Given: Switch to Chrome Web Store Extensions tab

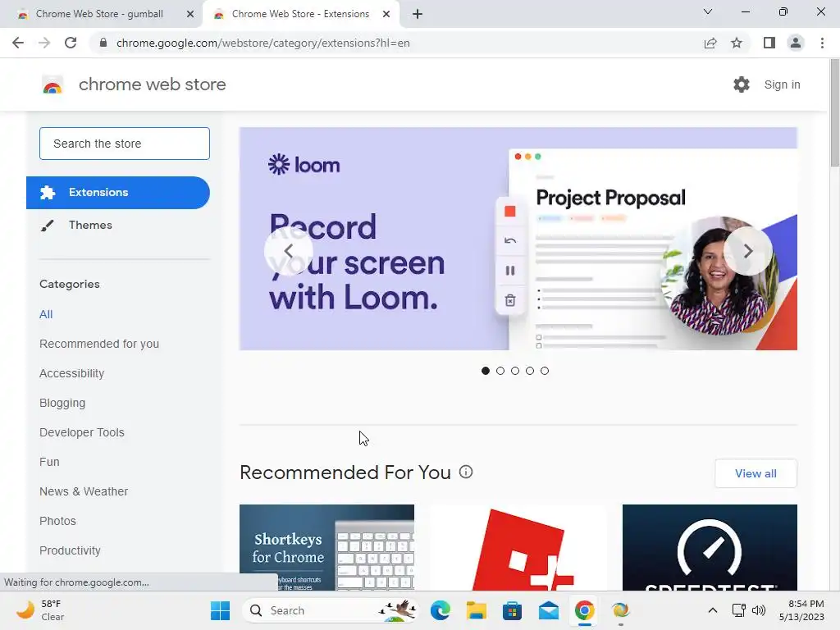Looking at the screenshot, I should tap(300, 14).
